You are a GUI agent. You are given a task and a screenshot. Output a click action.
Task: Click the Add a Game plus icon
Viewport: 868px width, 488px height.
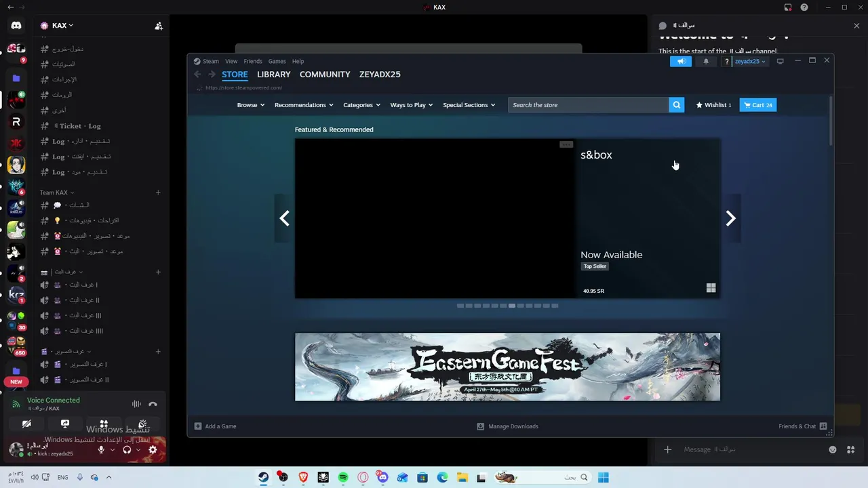tap(198, 426)
